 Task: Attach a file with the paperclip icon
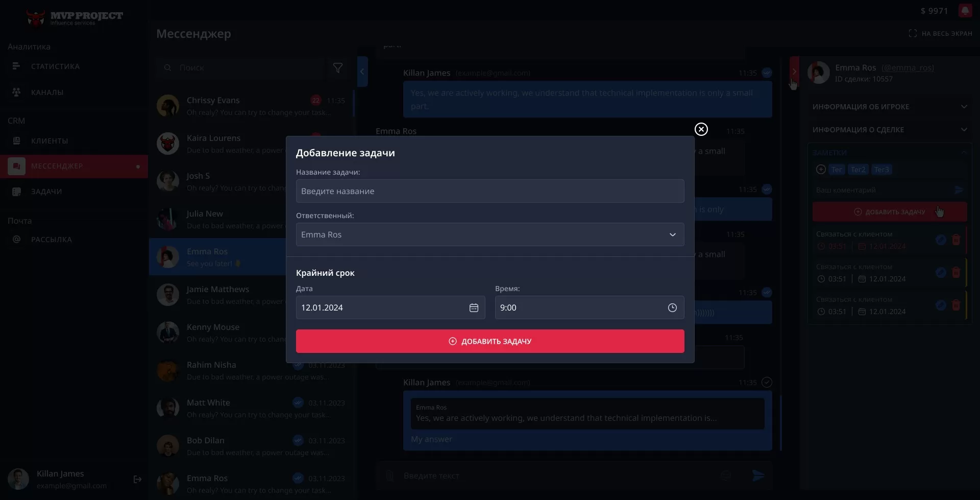pos(389,475)
